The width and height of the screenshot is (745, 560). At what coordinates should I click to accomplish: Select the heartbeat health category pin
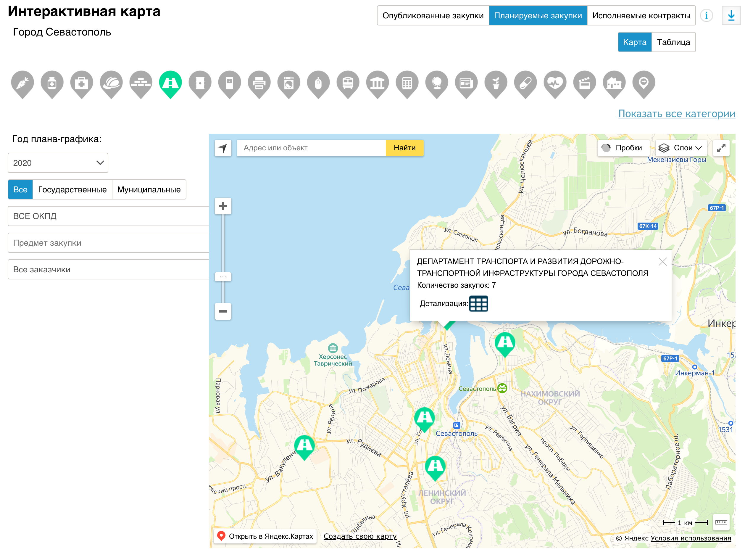[555, 83]
